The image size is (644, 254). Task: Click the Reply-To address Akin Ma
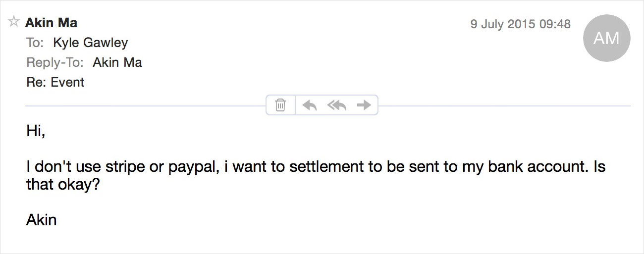click(117, 62)
